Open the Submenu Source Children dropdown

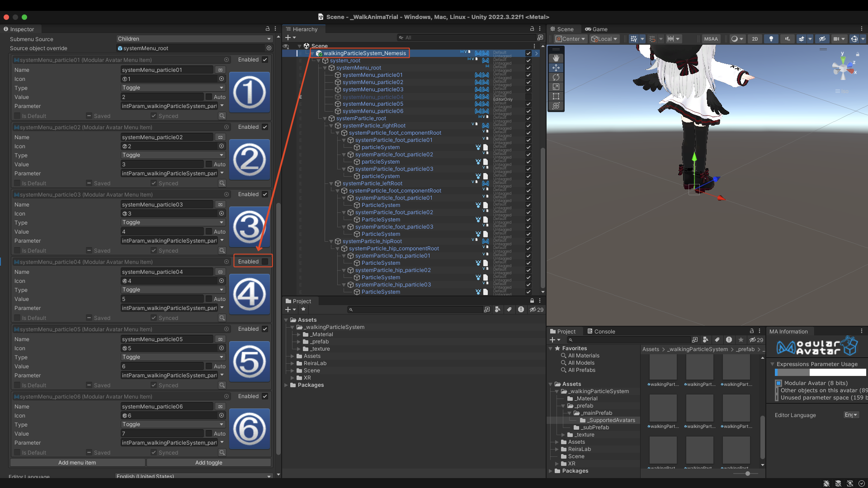194,39
